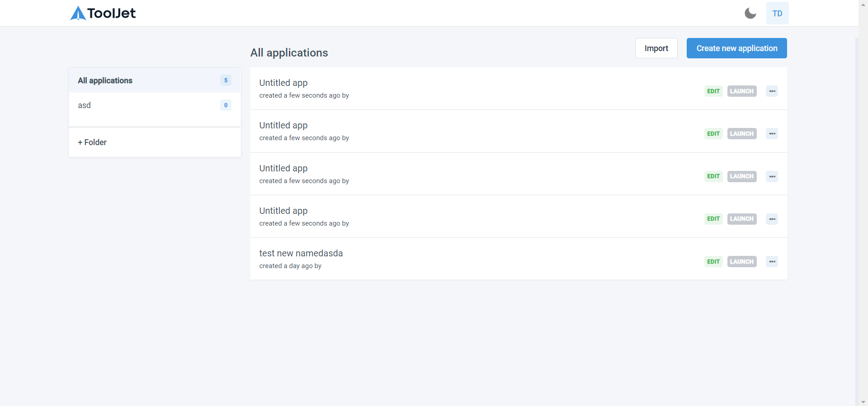The width and height of the screenshot is (868, 406).
Task: Click the app count badge showing 5
Action: point(226,80)
